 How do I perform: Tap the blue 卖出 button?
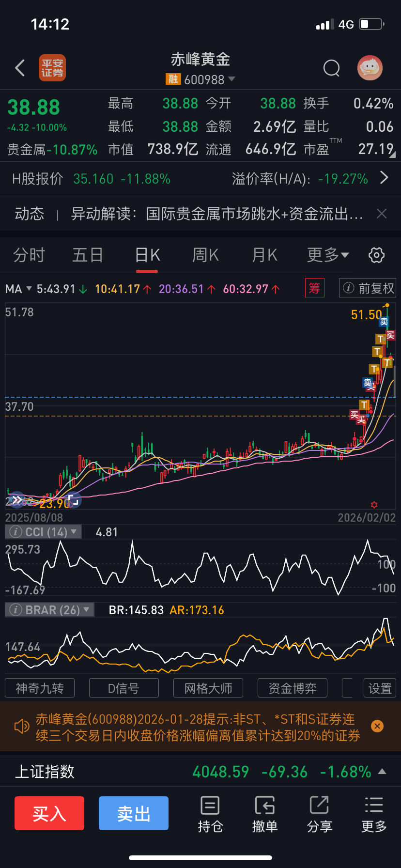coord(134,813)
